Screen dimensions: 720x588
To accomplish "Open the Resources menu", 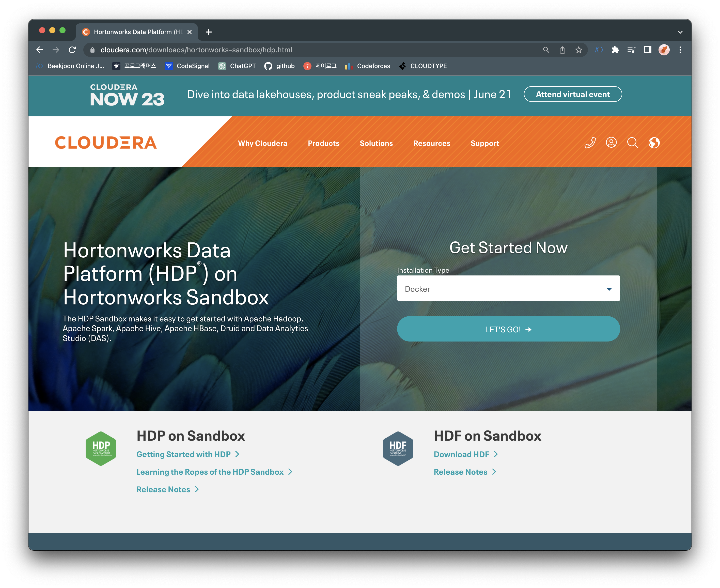I will pos(432,143).
